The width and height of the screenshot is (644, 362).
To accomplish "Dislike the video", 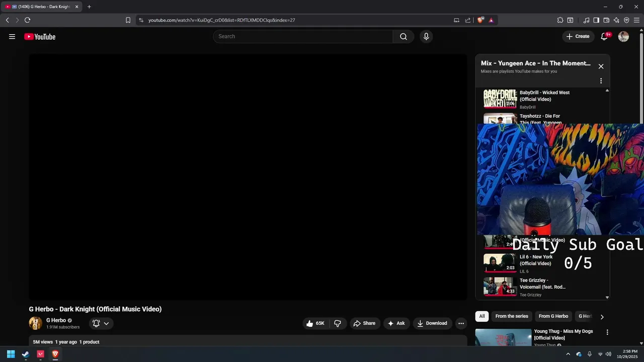I will tap(338, 323).
